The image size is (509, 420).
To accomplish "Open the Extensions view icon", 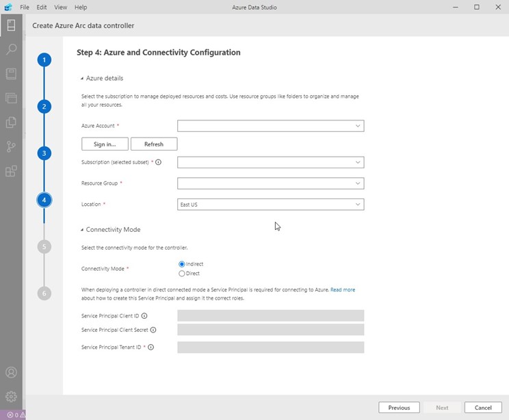I will pos(11,171).
